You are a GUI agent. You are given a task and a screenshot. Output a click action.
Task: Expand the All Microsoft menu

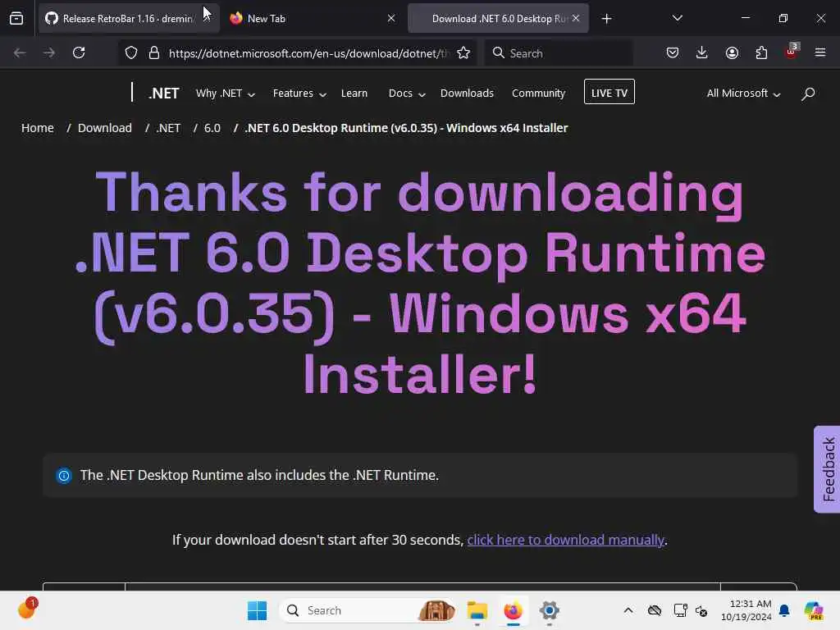(743, 94)
